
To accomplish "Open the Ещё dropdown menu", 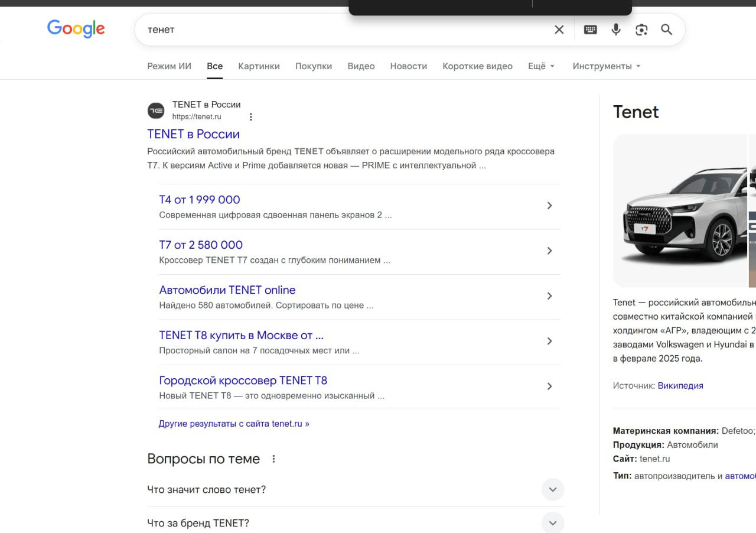I will [541, 66].
